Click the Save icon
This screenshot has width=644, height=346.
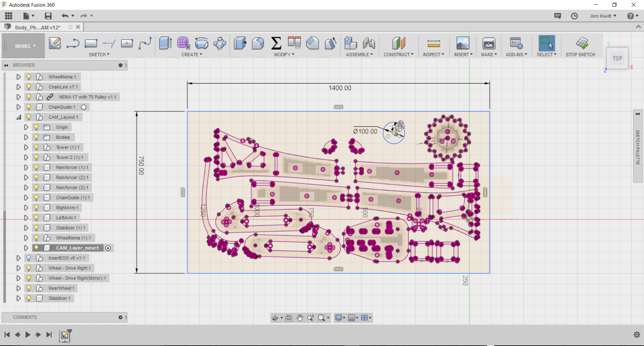tap(48, 16)
